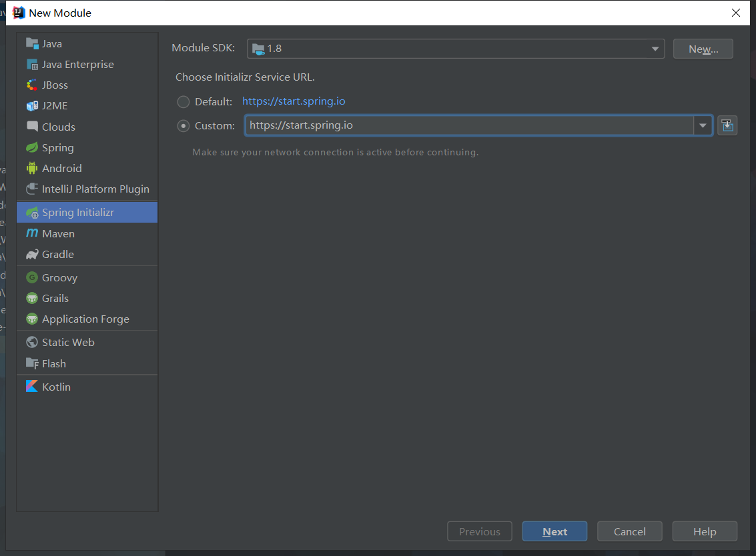Image resolution: width=756 pixels, height=556 pixels.
Task: Click the Default: label text
Action: pyautogui.click(x=214, y=101)
